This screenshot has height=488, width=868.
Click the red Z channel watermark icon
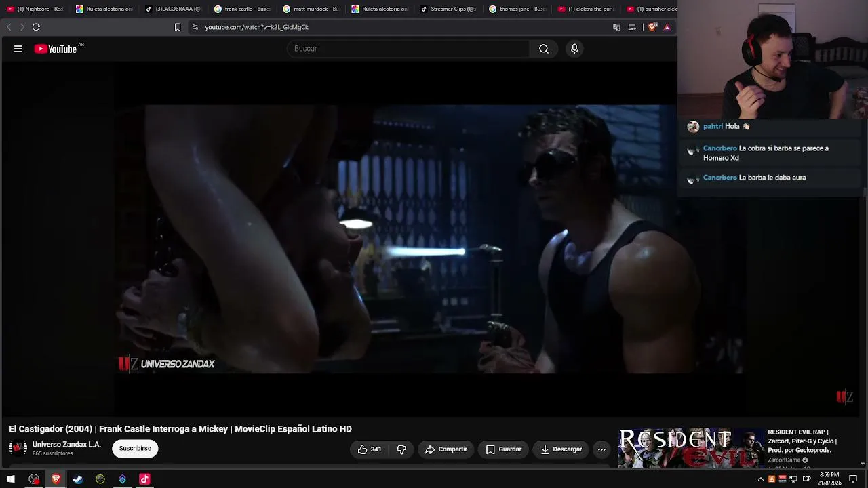844,397
